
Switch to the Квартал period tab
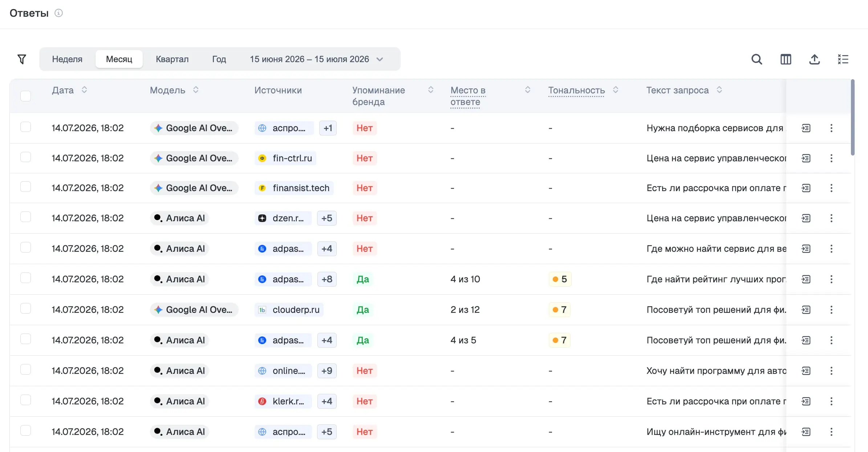pos(172,59)
